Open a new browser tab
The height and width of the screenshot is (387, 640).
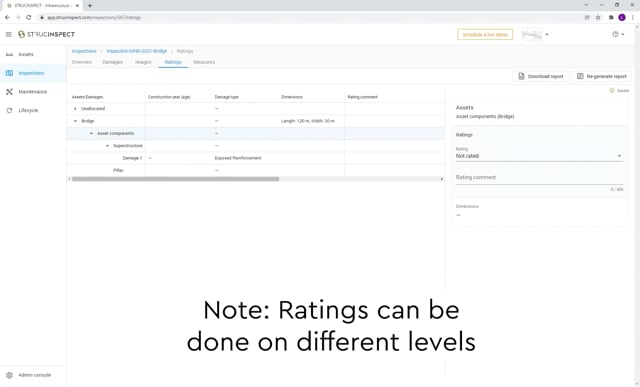pyautogui.click(x=90, y=6)
